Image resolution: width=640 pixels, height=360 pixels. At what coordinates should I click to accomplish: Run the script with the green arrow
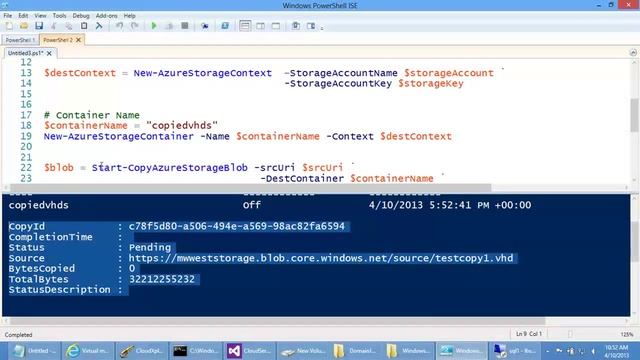tap(154, 26)
